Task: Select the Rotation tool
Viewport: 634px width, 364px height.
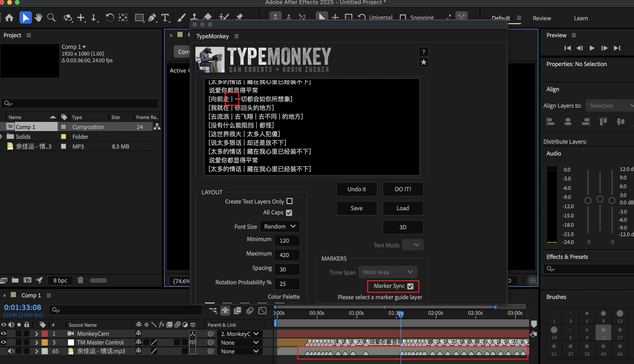Action: pos(110,17)
